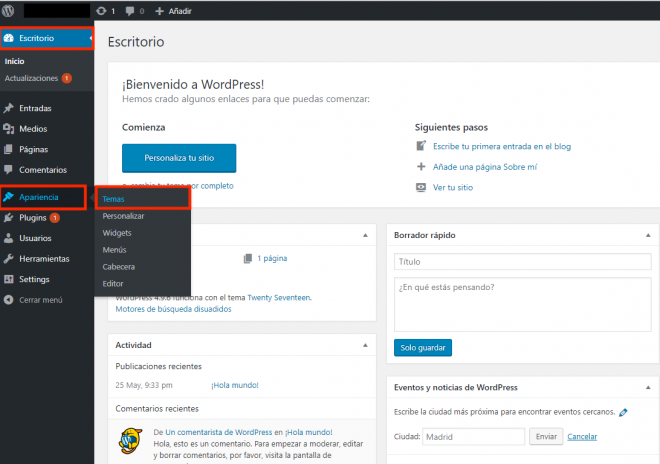Click the Apariencia paintbrush icon
660x464 pixels.
click(x=8, y=197)
